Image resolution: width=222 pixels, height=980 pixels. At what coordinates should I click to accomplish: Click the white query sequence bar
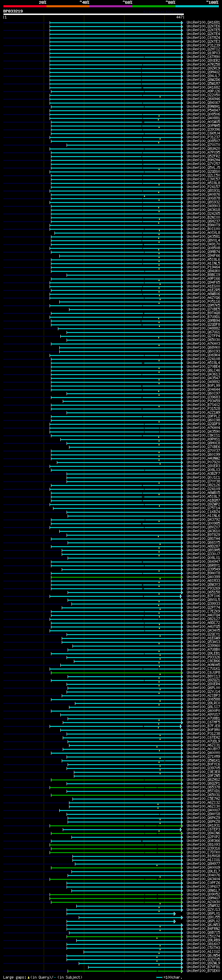click(x=93, y=15)
